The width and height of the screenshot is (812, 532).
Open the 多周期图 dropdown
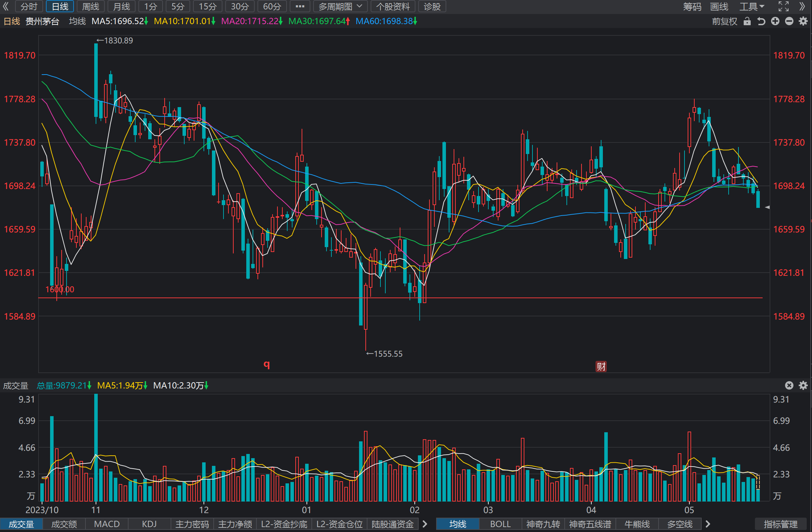340,6
